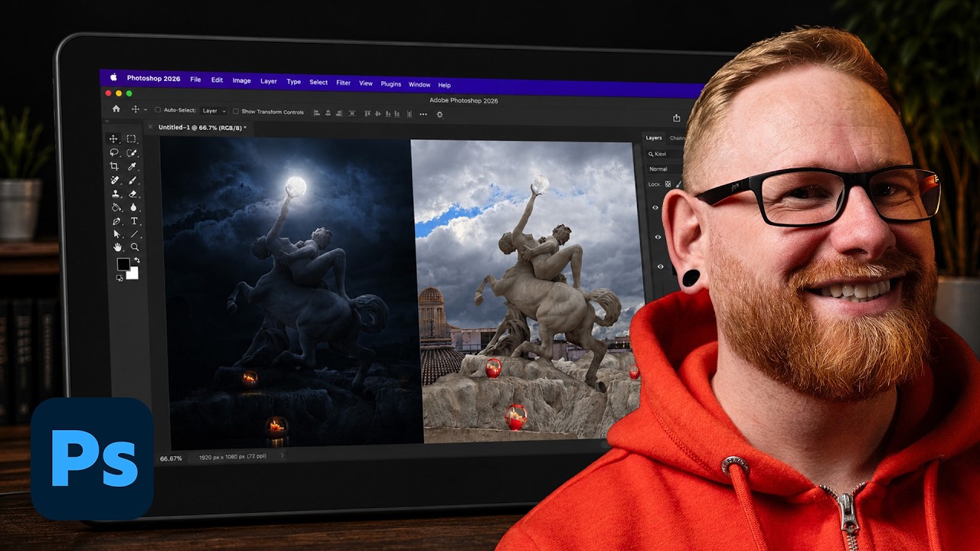Open the Filter menu
Screen dimensions: 980x551
point(343,83)
